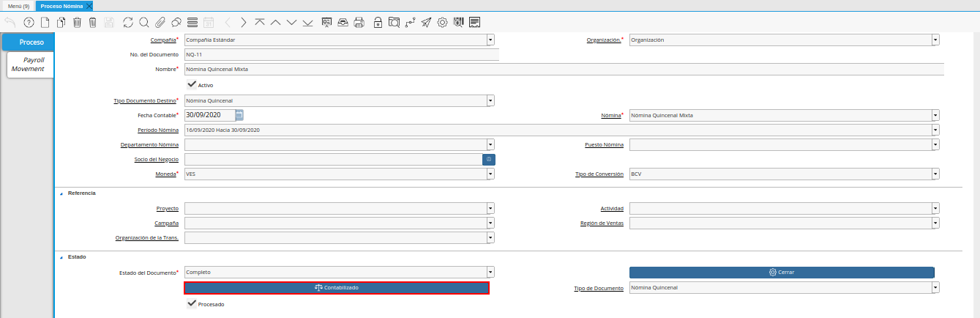Click the Undo changes toolbar icon

[10, 22]
